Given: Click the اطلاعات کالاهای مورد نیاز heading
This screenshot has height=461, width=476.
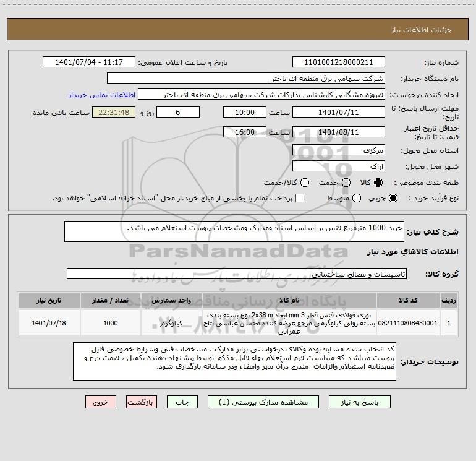Looking at the screenshot, I should pyautogui.click(x=413, y=252).
